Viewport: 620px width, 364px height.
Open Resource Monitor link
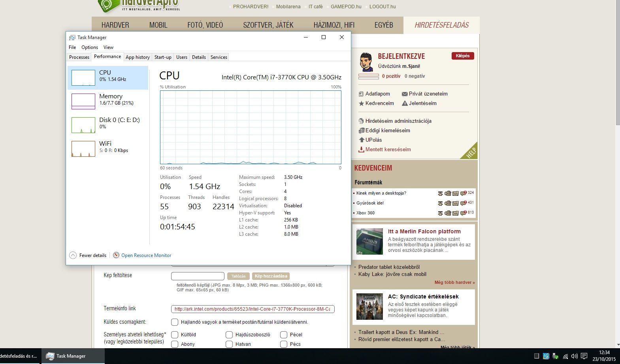click(146, 255)
